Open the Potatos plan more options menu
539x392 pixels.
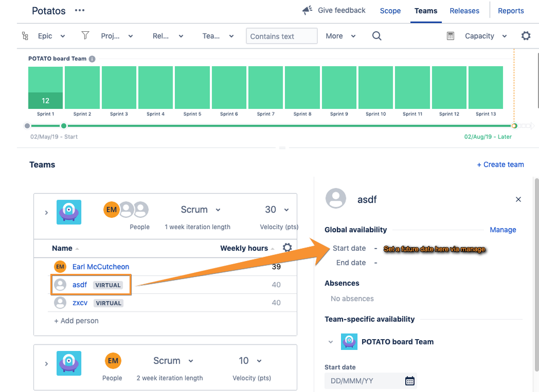click(80, 10)
